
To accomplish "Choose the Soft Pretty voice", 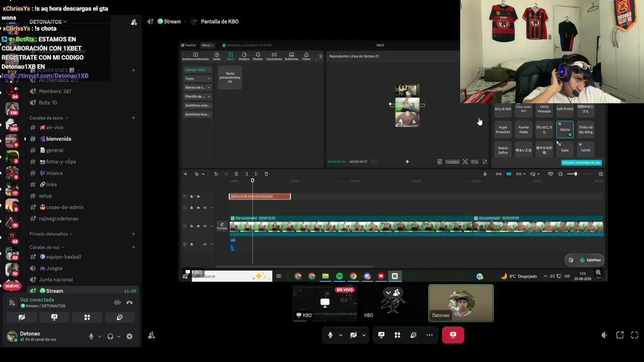I will point(565,109).
